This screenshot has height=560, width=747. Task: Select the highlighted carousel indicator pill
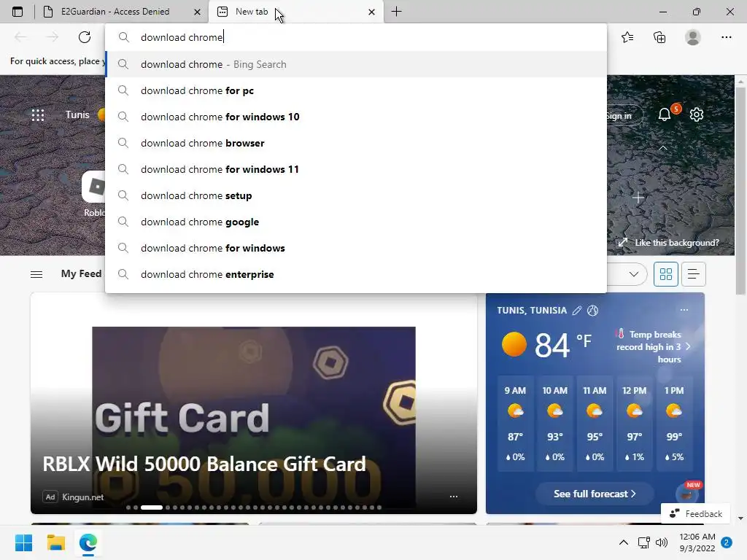click(x=152, y=507)
